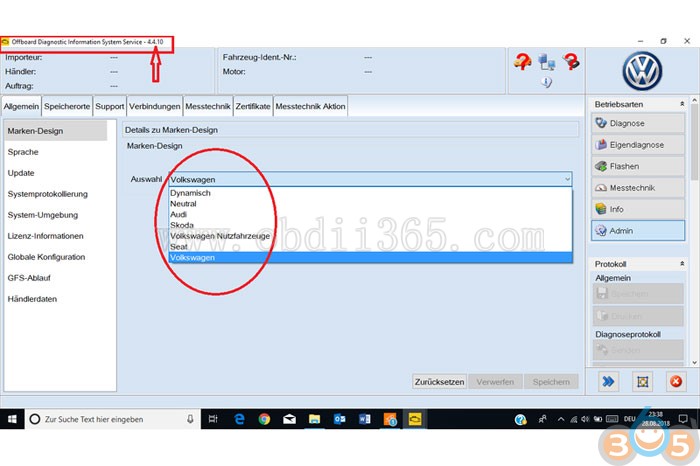This screenshot has height=466, width=700.
Task: Open the Support tab
Action: coord(109,106)
